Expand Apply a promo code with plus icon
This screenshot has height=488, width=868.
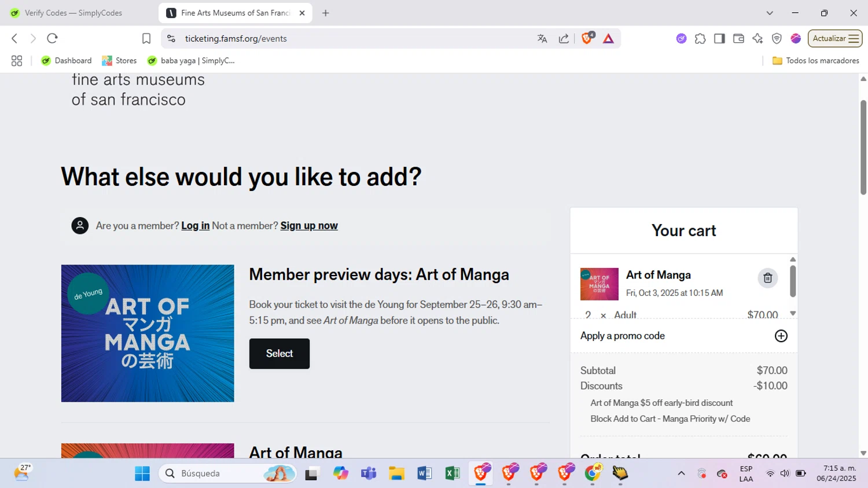click(781, 336)
